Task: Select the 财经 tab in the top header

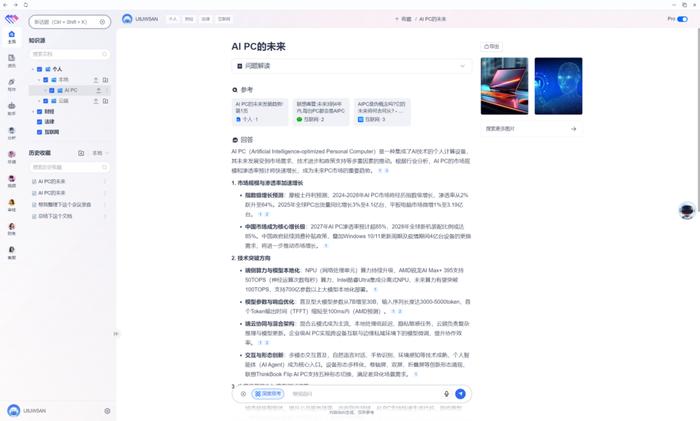Action: (189, 19)
